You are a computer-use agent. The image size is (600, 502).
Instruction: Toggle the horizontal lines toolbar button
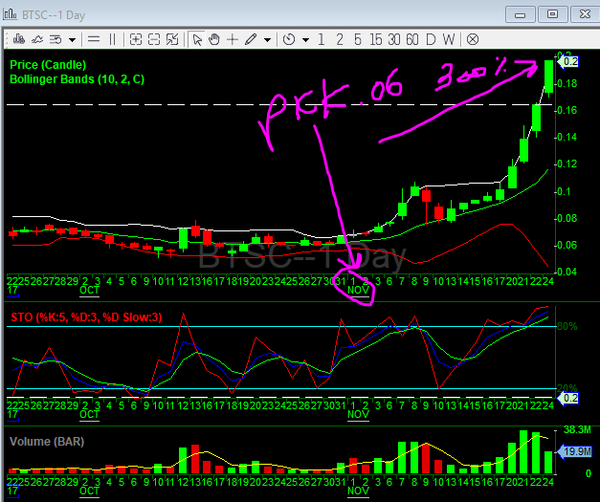point(93,39)
